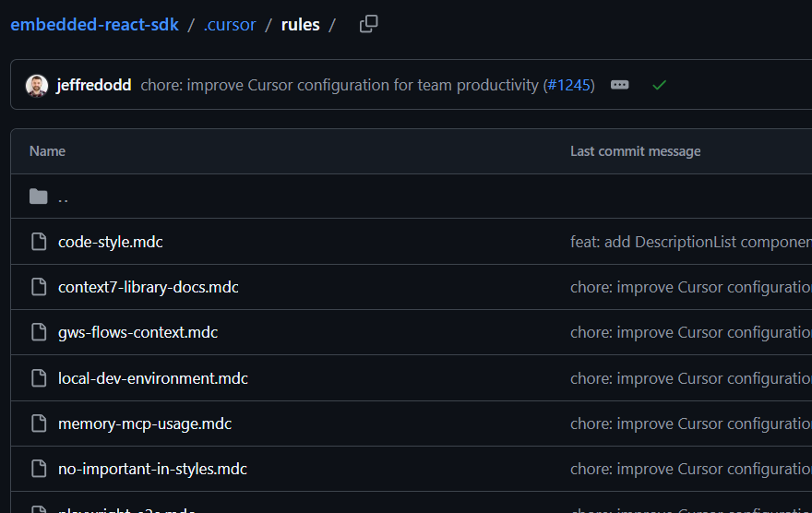Open the embedded-react-sdk breadcrumb link
812x513 pixels.
[94, 25]
